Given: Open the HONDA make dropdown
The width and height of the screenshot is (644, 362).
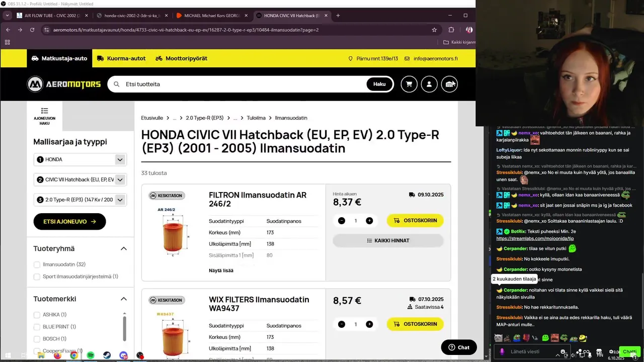Looking at the screenshot, I should click(80, 159).
